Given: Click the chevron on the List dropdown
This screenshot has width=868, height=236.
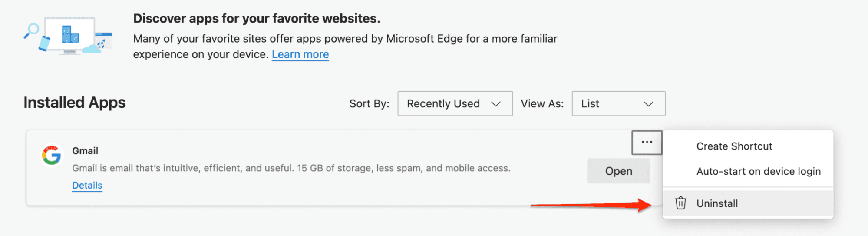Looking at the screenshot, I should [x=648, y=104].
